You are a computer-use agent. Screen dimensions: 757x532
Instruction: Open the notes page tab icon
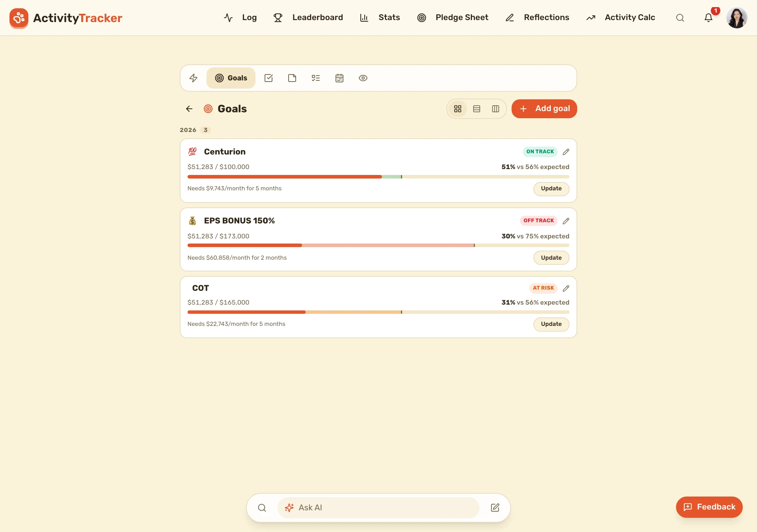click(292, 78)
